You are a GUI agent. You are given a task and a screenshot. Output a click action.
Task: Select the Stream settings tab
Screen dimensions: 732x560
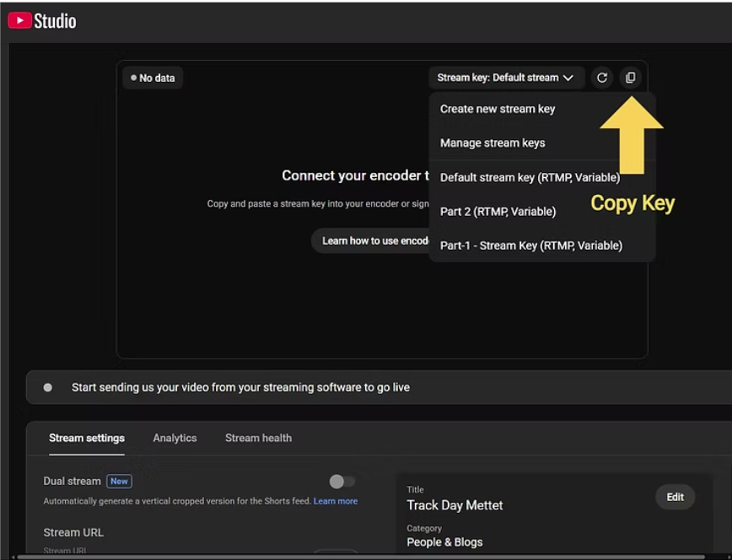click(x=87, y=439)
